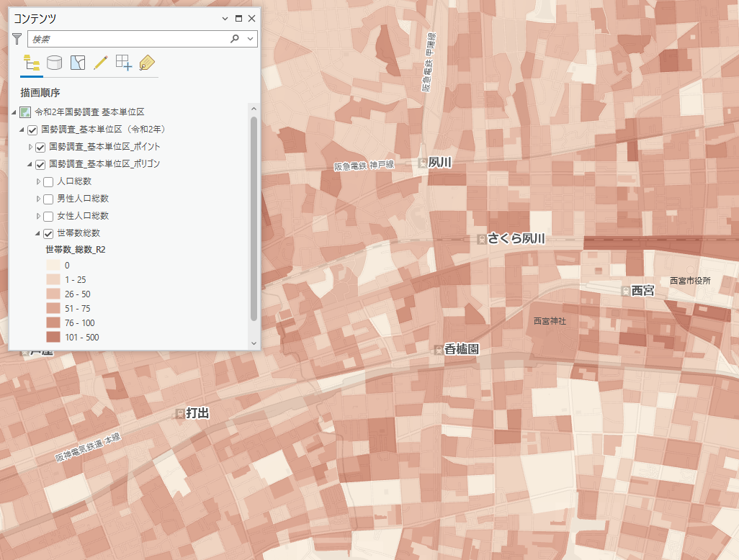This screenshot has height=560, width=739.
Task: Turn on the 男性人口総数 layer
Action: [48, 199]
